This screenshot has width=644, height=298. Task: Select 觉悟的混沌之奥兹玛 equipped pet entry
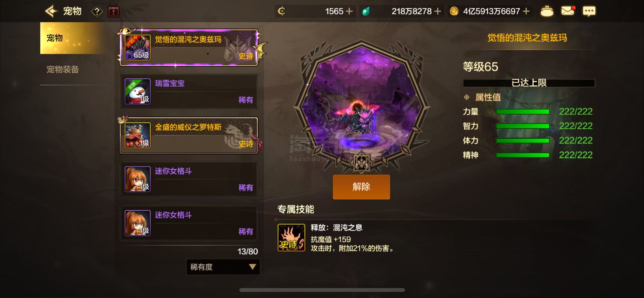189,48
